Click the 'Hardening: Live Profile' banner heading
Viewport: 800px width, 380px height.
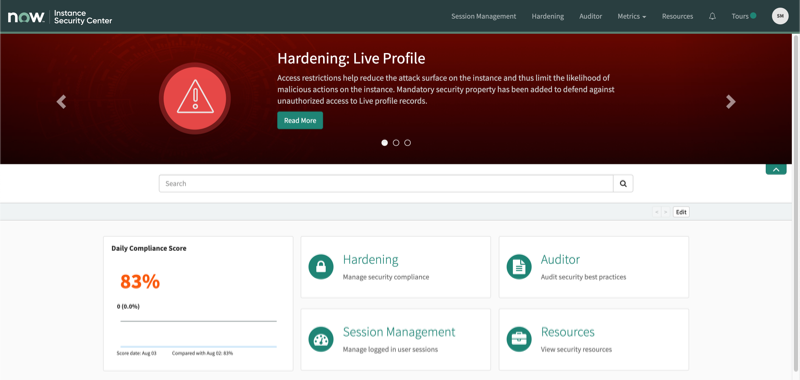tap(351, 58)
